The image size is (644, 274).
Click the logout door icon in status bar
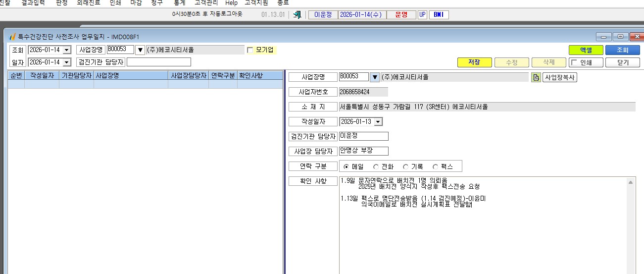297,15
